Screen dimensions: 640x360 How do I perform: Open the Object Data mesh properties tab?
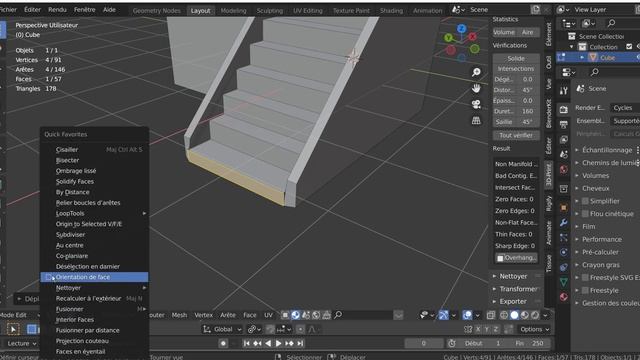click(x=564, y=282)
